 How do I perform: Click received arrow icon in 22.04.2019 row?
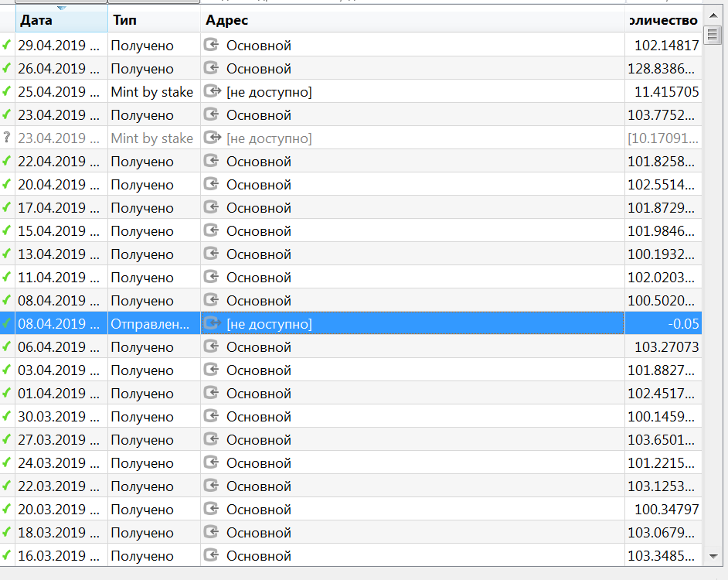point(211,161)
